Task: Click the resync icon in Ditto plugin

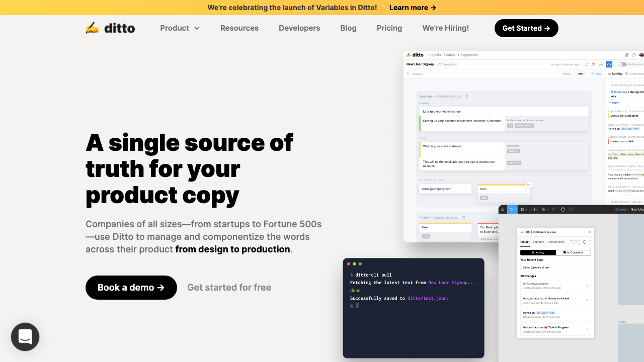Action: tap(584, 242)
